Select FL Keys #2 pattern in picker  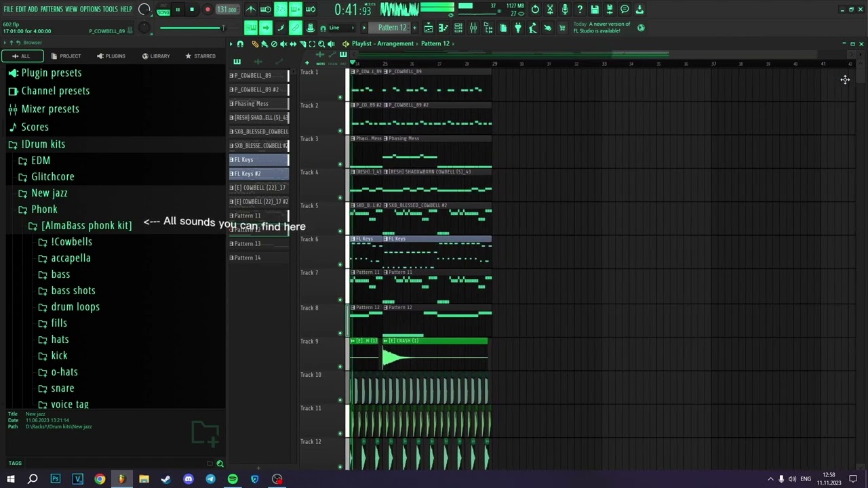pyautogui.click(x=258, y=174)
